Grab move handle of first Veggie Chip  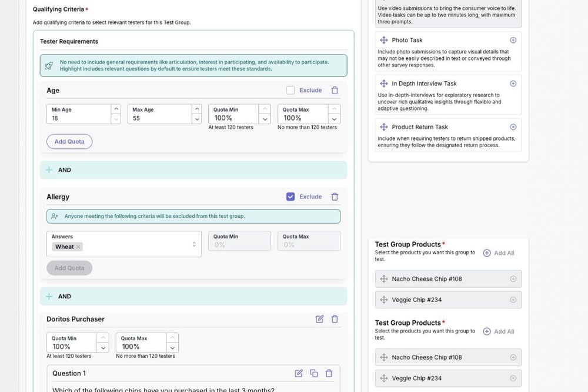(x=383, y=300)
